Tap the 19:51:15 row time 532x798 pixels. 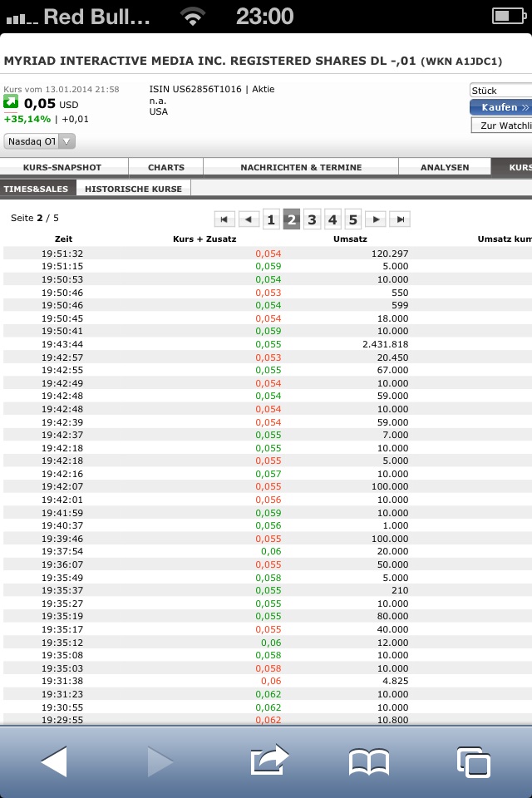tap(62, 266)
